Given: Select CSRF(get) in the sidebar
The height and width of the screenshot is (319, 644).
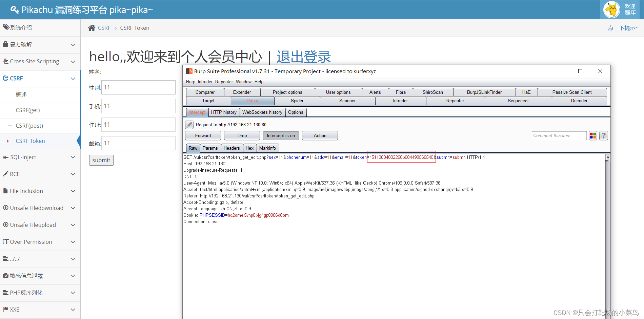Looking at the screenshot, I should 28,110.
